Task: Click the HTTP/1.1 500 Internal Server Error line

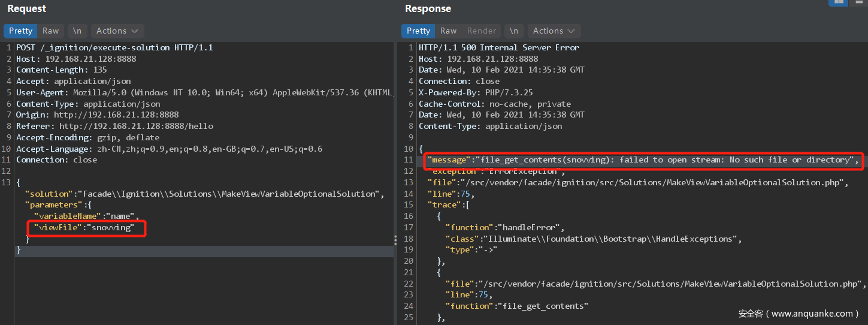Action: (x=499, y=47)
